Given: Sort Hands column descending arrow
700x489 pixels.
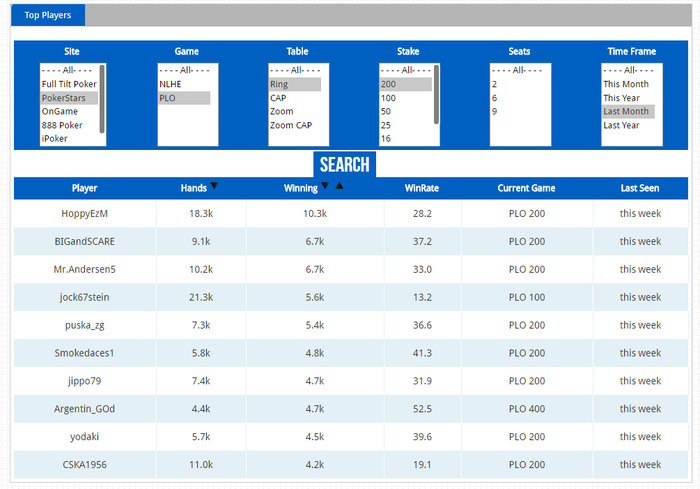Looking at the screenshot, I should (x=214, y=185).
